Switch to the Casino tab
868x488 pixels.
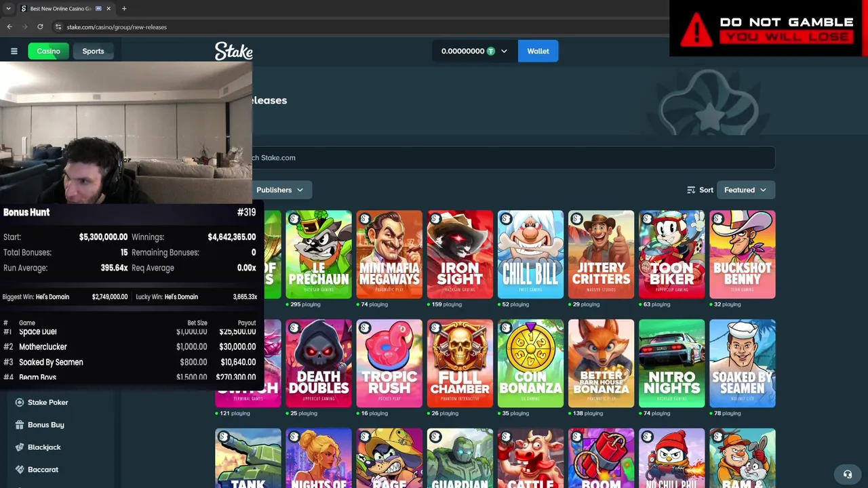click(48, 52)
